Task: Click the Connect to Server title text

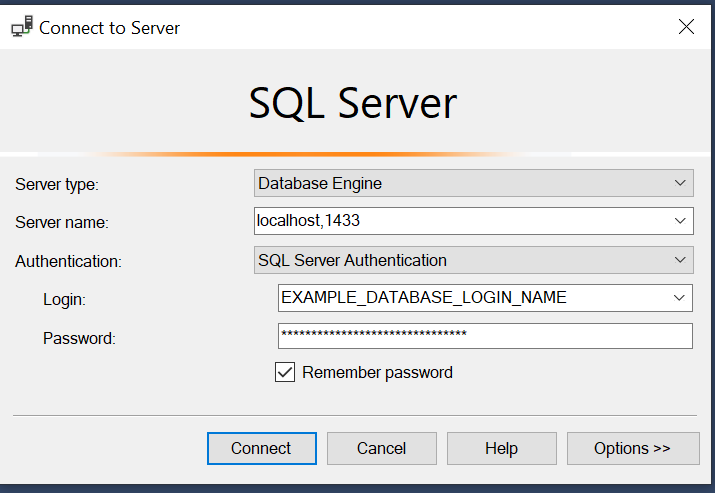Action: 109,28
